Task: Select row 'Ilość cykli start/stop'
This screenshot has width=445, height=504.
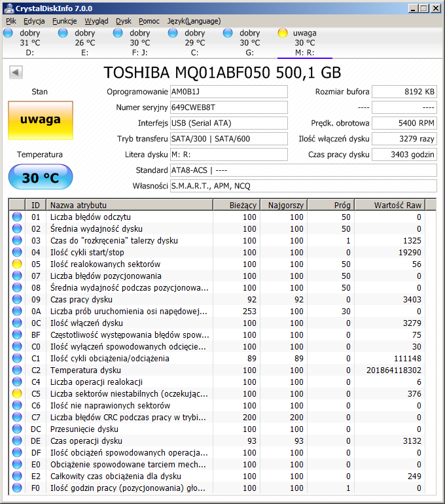Action: [217, 252]
